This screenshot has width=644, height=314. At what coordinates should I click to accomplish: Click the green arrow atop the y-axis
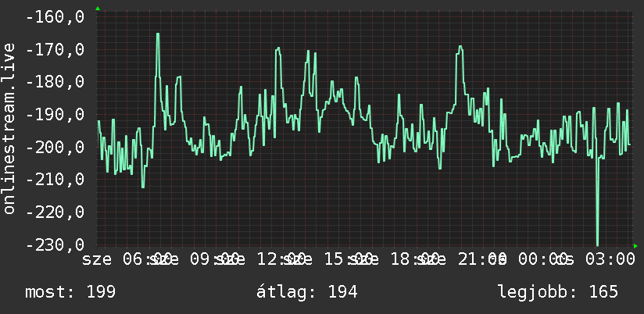click(98, 9)
